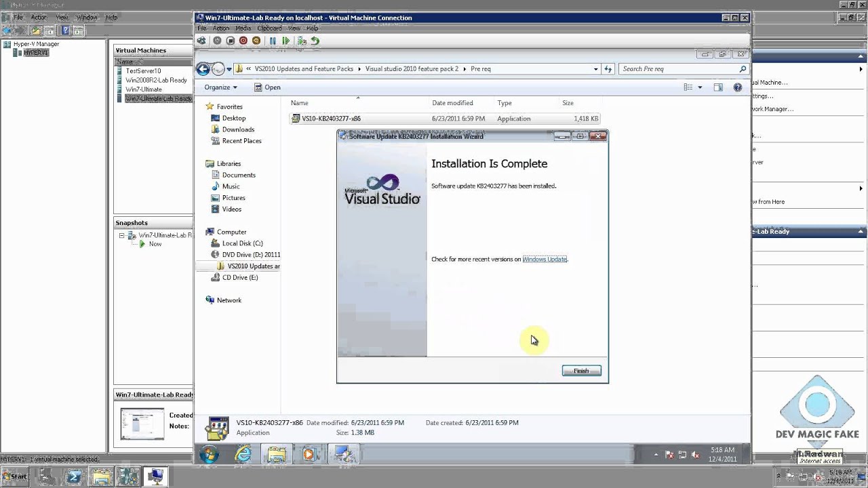Sort files by the Name column header
This screenshot has width=868, height=488.
click(299, 103)
